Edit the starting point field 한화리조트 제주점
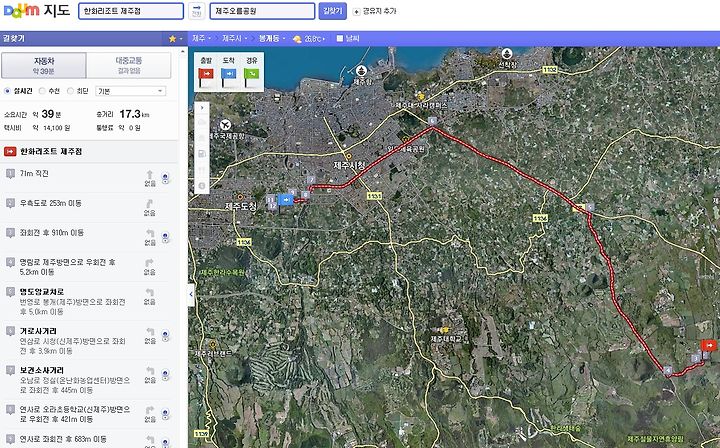Screen dimensions: 720x448 (131, 11)
